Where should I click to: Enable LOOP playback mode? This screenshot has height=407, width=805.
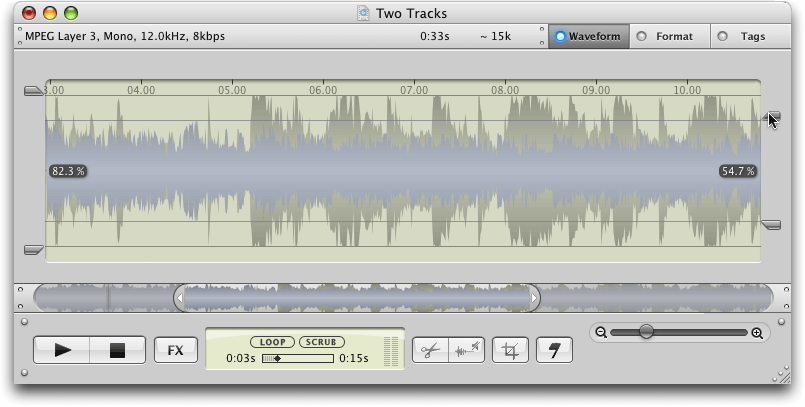pos(272,342)
